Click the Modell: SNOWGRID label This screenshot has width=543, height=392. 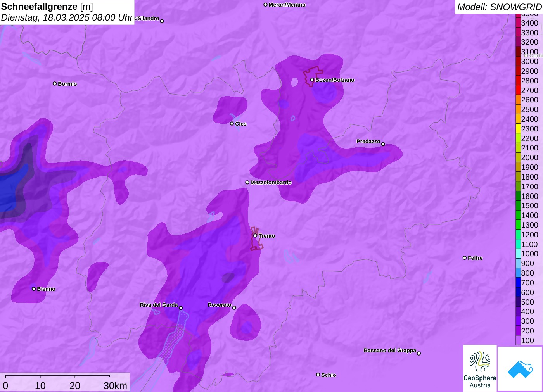[x=499, y=7]
